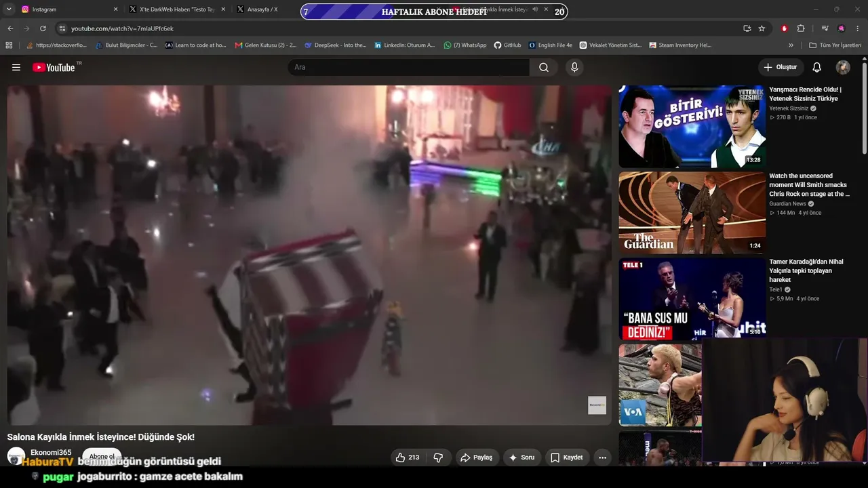The image size is (868, 488).
Task: Click the main video player
Action: (309, 255)
